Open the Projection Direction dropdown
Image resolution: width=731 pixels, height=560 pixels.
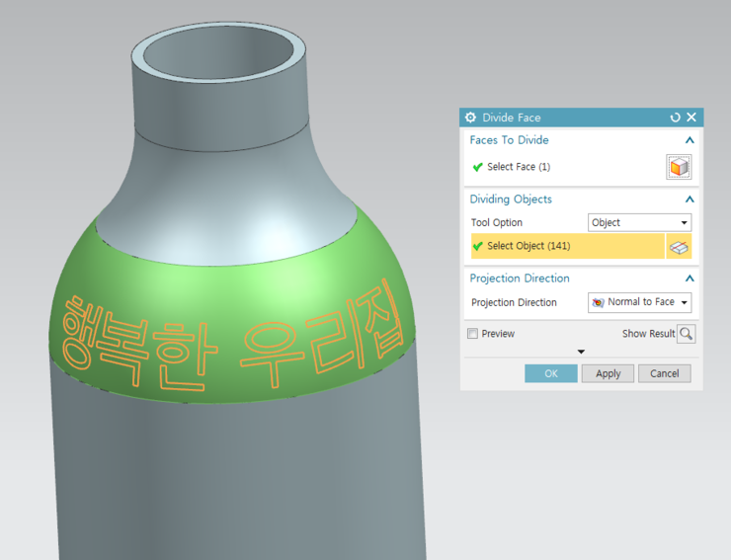click(x=639, y=302)
